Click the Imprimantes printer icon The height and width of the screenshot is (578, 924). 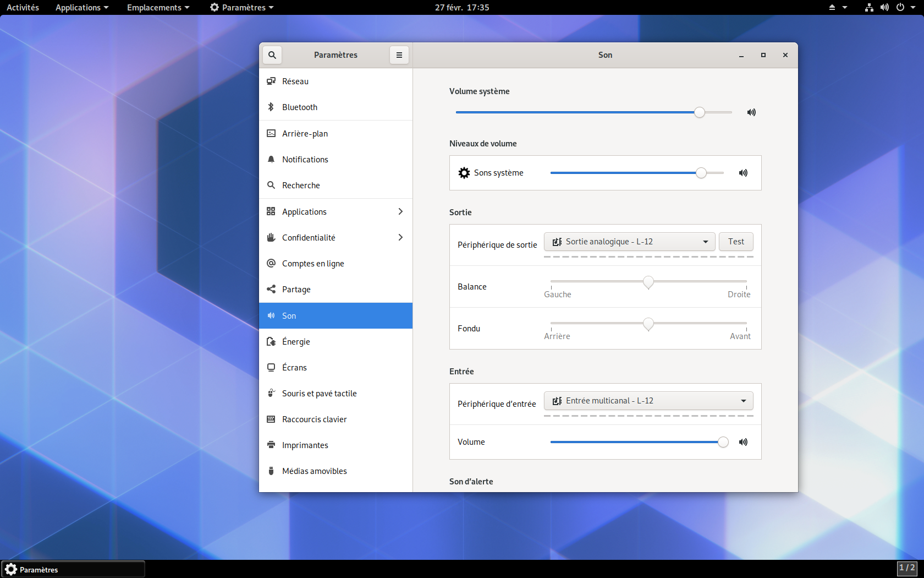coord(271,445)
